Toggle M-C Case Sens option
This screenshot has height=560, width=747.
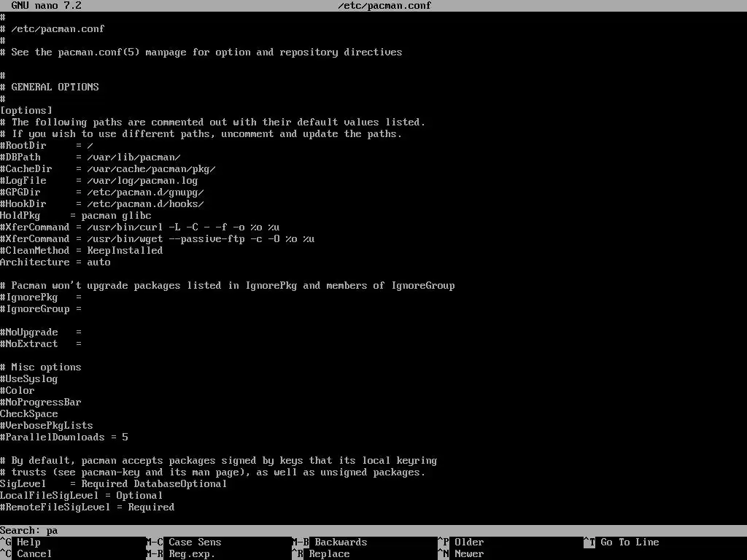[183, 542]
